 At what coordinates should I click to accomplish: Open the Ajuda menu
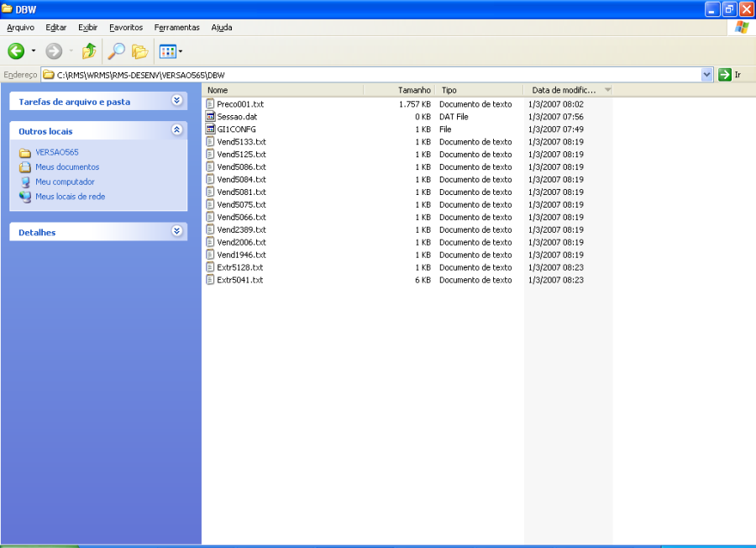pos(222,28)
